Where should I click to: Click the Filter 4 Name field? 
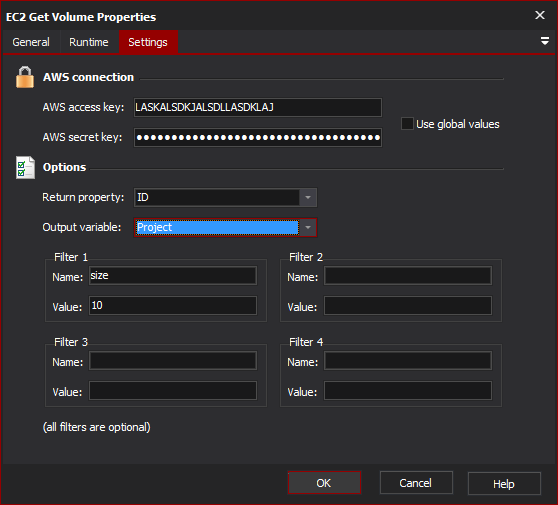(x=408, y=361)
